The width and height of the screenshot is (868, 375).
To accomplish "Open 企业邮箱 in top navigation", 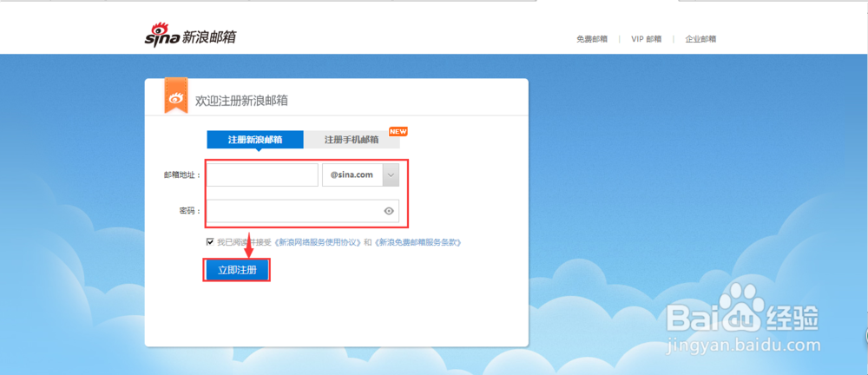I will tap(700, 39).
